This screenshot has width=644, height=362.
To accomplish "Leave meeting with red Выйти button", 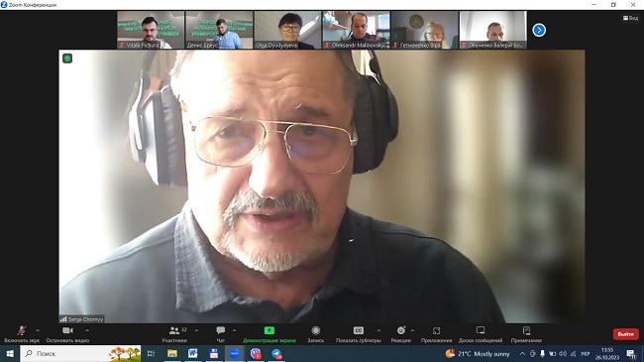I will [625, 334].
